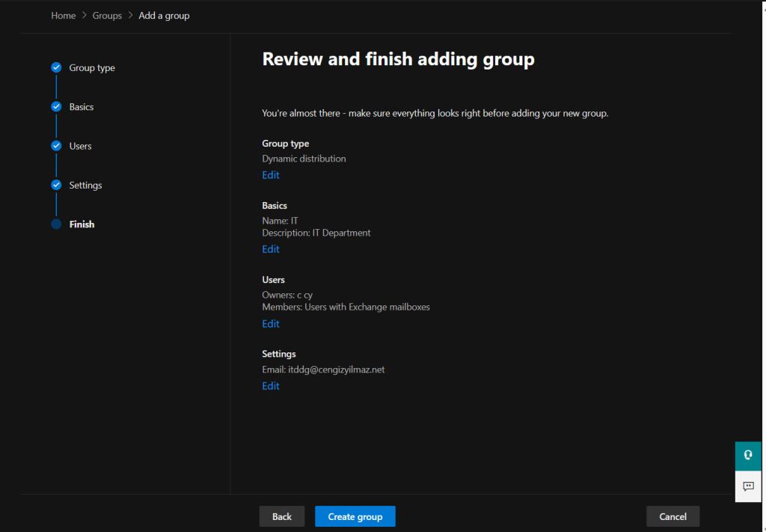Edit the Settings email address
Viewport: 766px width, 532px height.
click(x=271, y=386)
